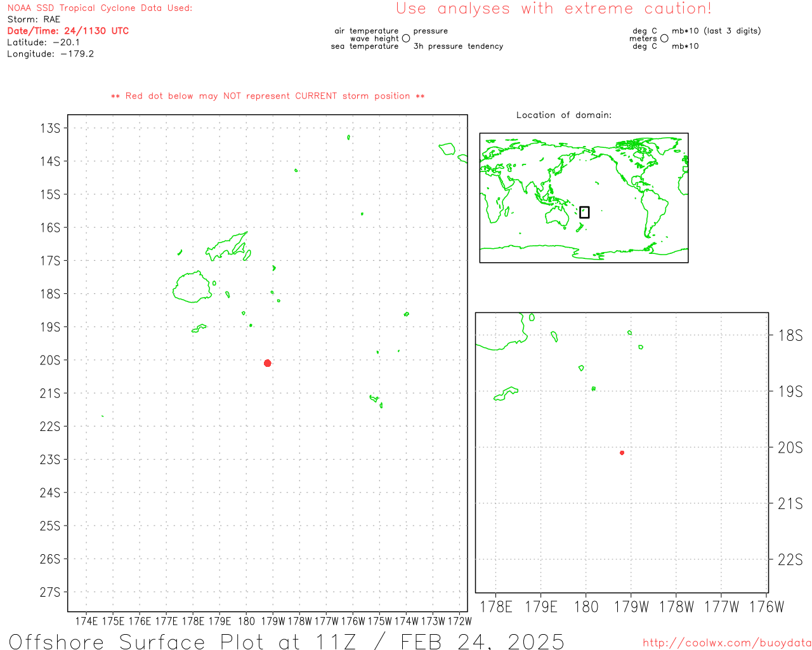
Task: Click the '20S' latitude label on main map
Action: (50, 360)
